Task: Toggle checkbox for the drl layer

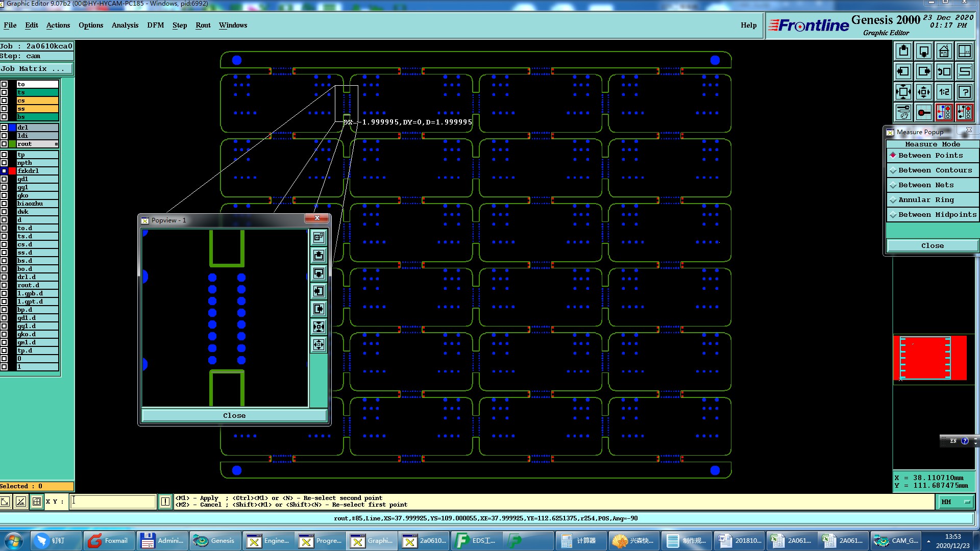Action: [4, 128]
